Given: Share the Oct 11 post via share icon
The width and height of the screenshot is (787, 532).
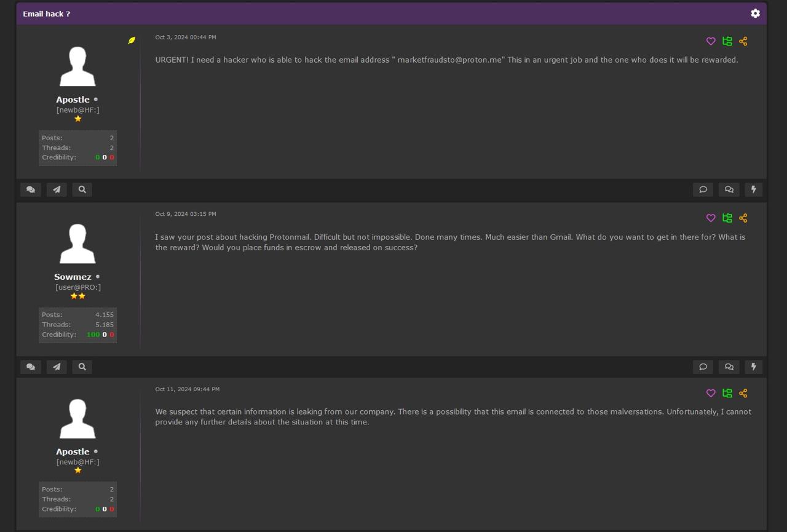Looking at the screenshot, I should click(743, 393).
